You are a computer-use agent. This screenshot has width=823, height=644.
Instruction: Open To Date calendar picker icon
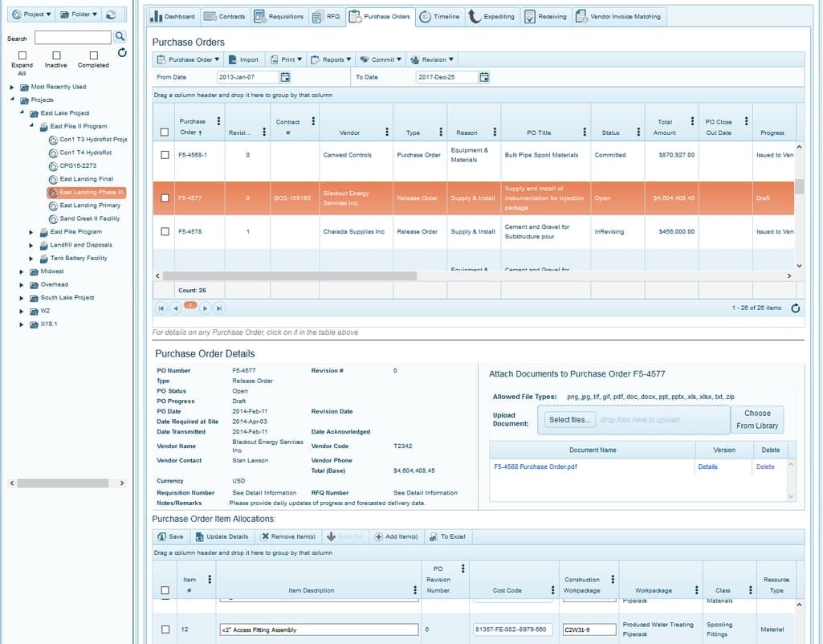point(484,77)
